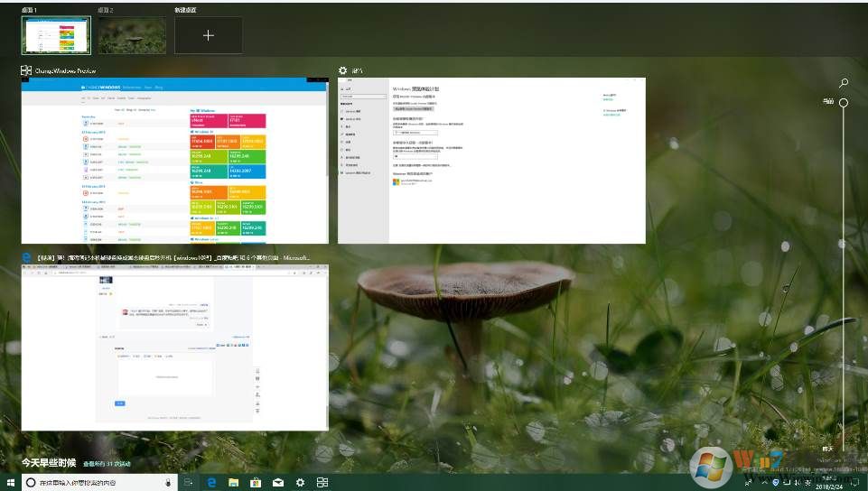Image resolution: width=868 pixels, height=491 pixels.
Task: Open Microsoft Store from the taskbar
Action: [256, 483]
